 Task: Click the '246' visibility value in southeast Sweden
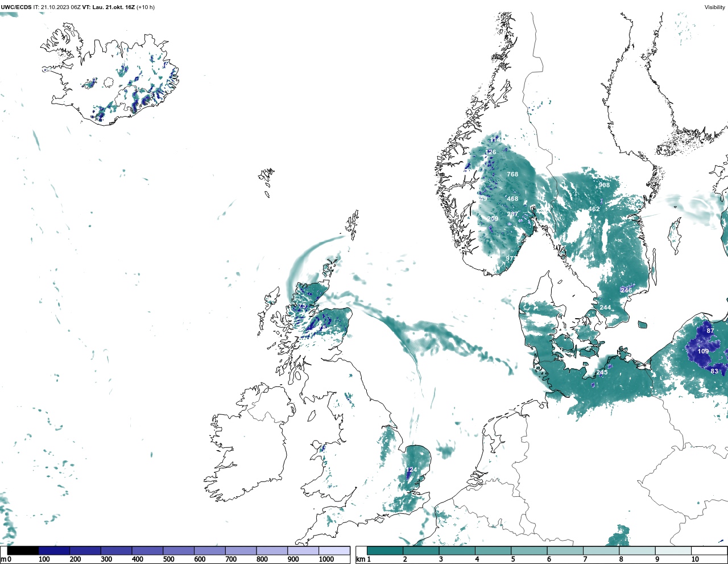[626, 290]
